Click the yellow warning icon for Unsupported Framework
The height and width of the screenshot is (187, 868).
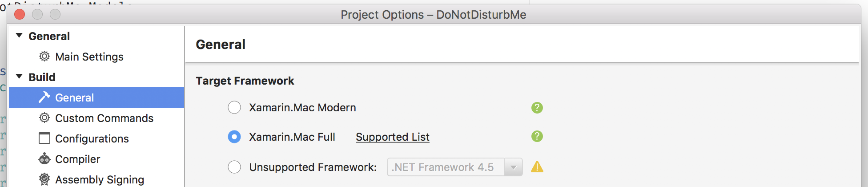(537, 167)
